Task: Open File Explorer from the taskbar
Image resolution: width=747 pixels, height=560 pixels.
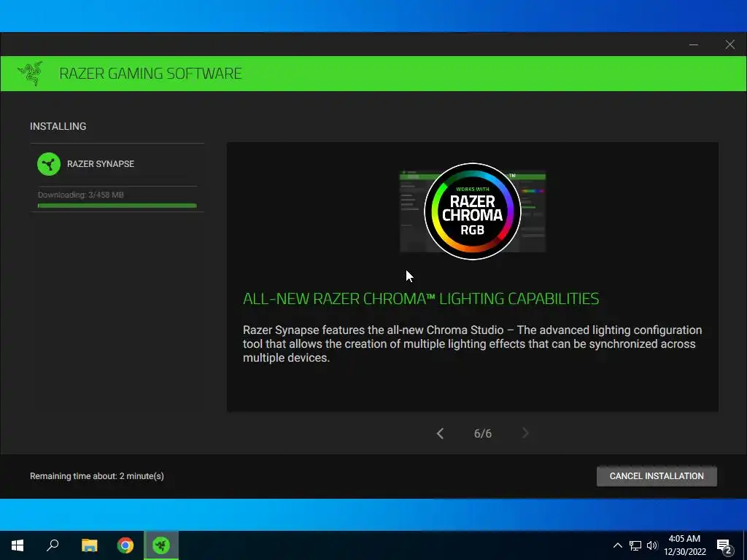Action: 89,545
